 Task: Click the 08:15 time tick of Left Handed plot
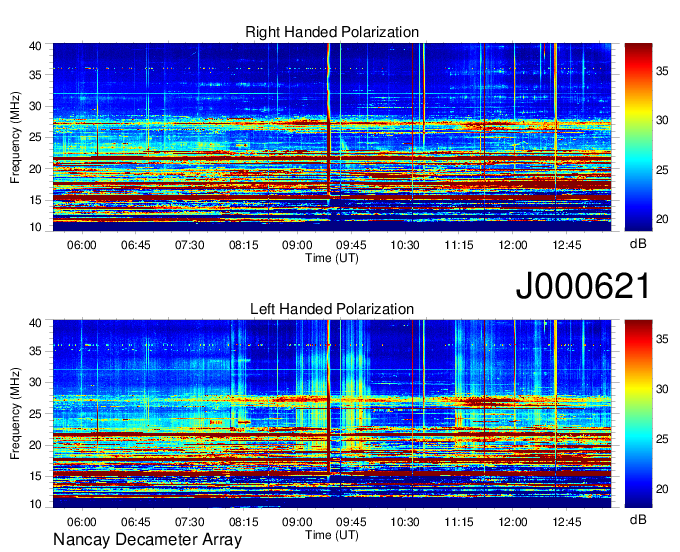tap(244, 522)
